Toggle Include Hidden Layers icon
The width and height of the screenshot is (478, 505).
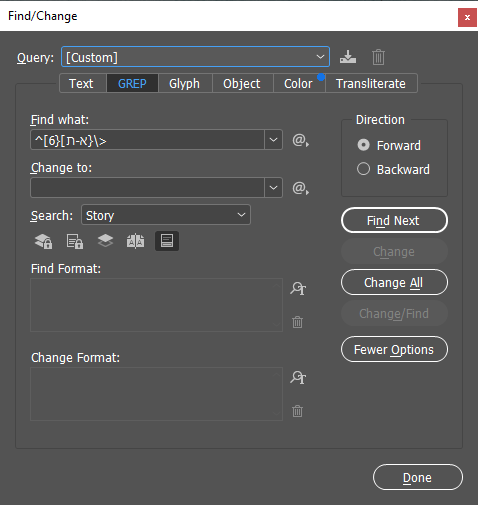(105, 241)
